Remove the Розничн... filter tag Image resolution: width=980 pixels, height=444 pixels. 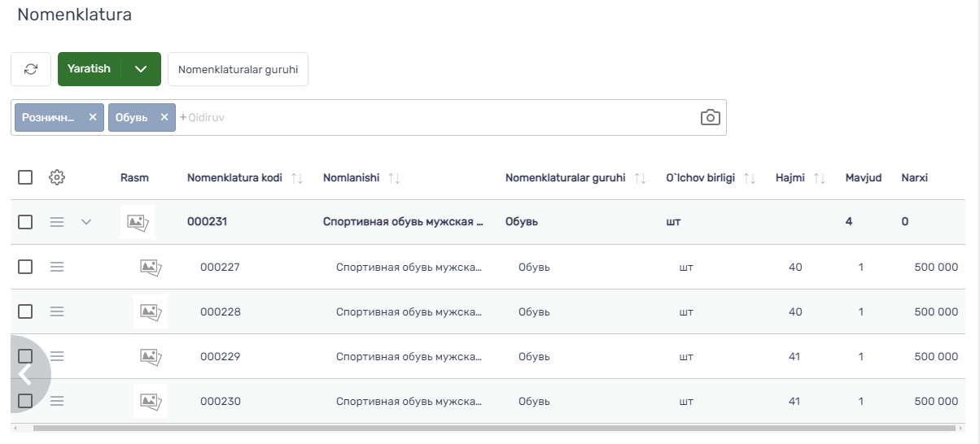pos(93,117)
